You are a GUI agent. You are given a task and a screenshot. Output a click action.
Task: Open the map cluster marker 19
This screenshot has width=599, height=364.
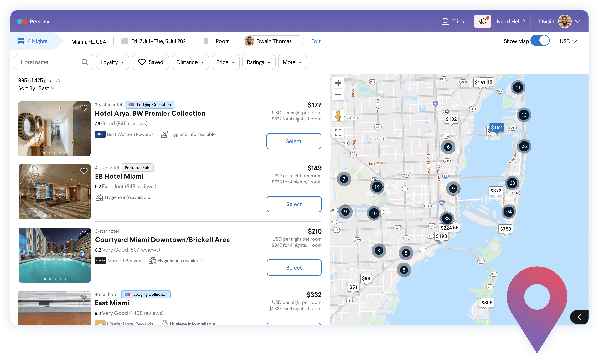[377, 187]
